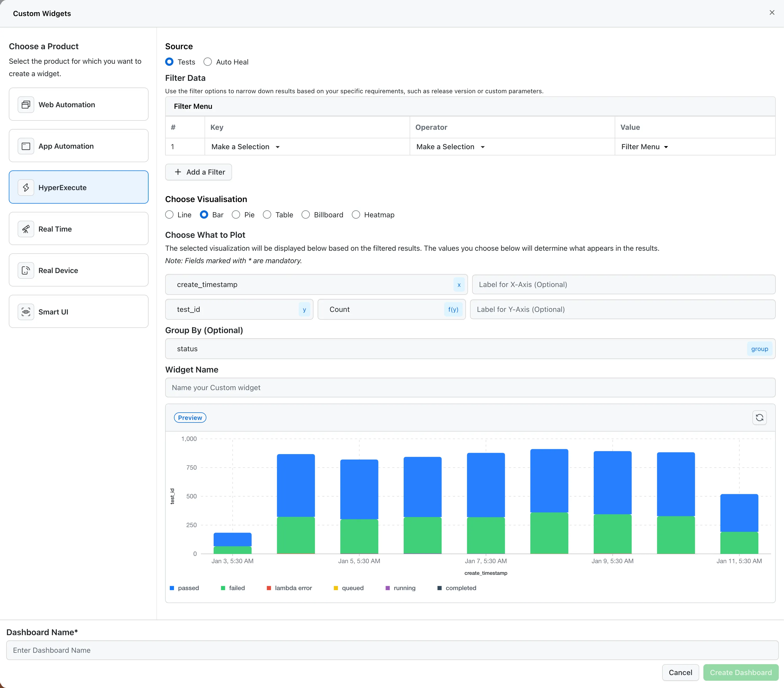Remove the create_timestamp field tag
Viewport: 784px width, 688px height.
(459, 285)
